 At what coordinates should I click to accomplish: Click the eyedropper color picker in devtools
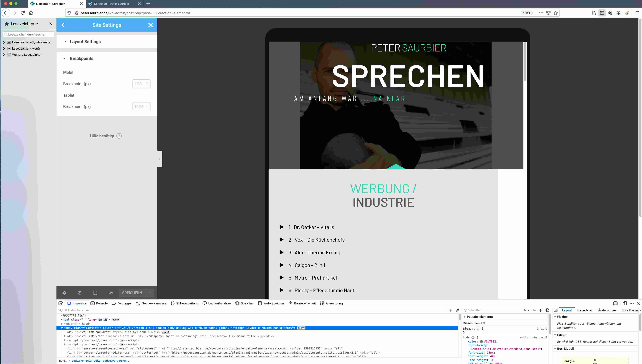pyautogui.click(x=457, y=310)
